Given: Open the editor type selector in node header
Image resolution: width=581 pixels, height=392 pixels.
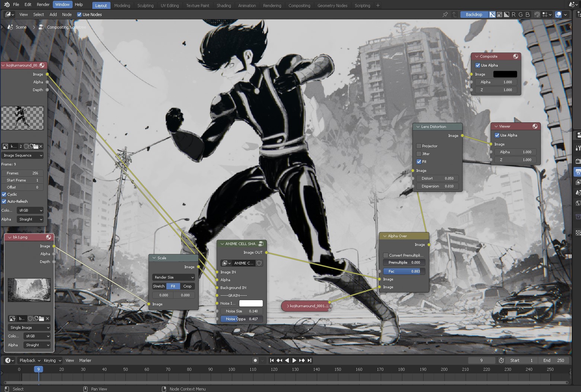Looking at the screenshot, I should coord(10,15).
